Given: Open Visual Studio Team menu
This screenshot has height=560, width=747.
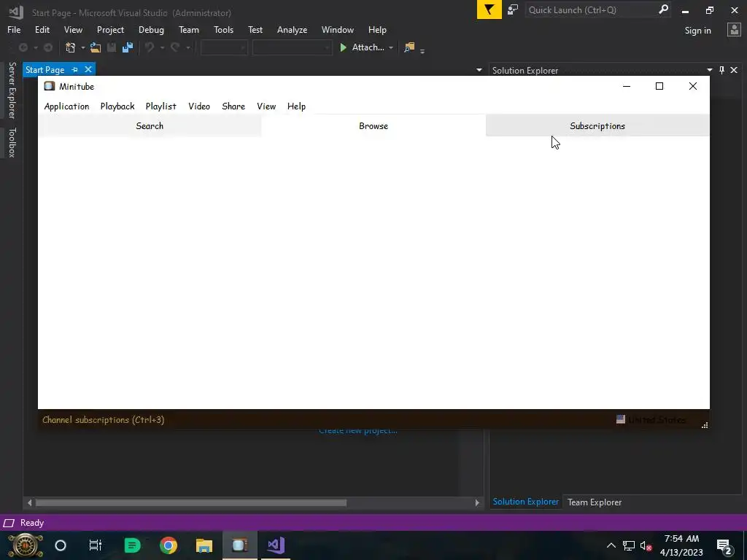Looking at the screenshot, I should [x=189, y=29].
